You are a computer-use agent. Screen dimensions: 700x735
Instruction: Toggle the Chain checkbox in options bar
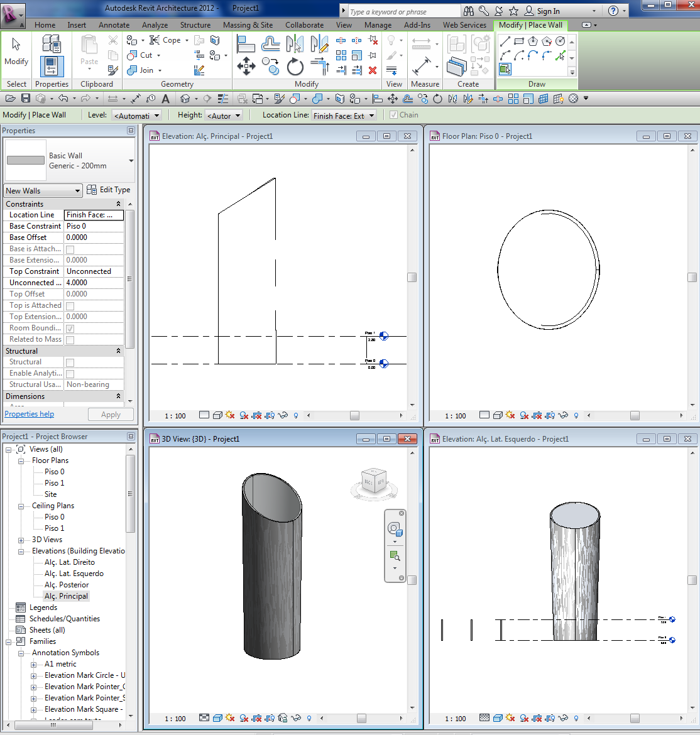pyautogui.click(x=393, y=115)
